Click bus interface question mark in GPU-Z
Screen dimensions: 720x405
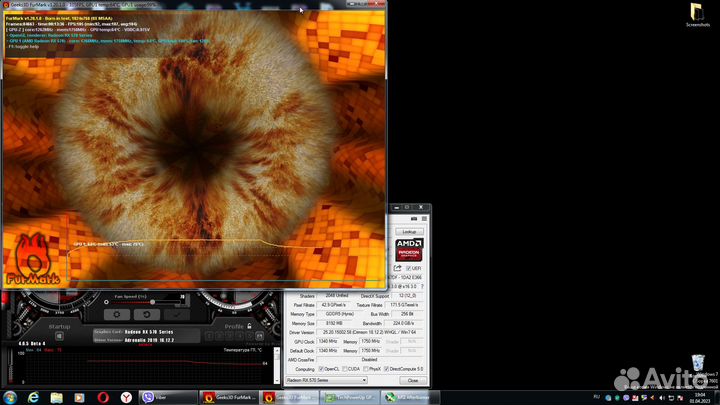coord(422,287)
